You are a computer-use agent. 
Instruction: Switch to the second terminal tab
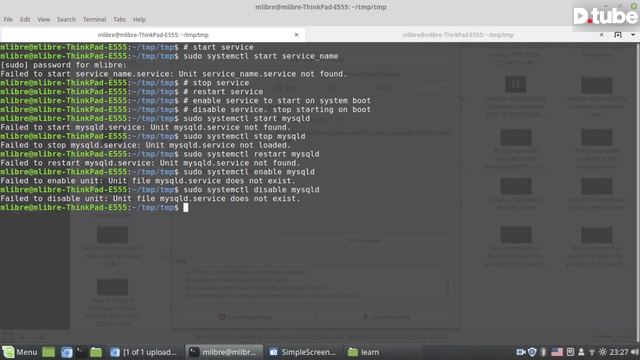click(x=458, y=35)
